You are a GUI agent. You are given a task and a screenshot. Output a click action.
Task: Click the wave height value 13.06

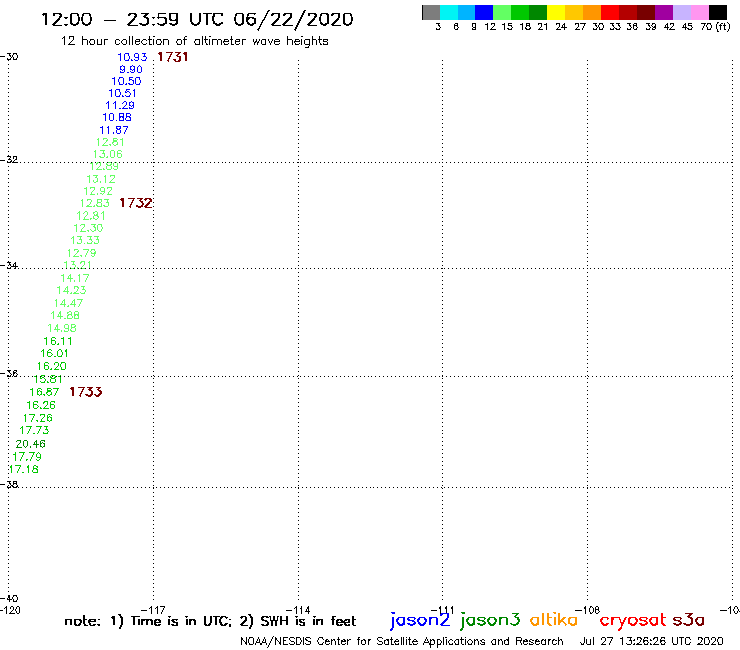(x=108, y=154)
